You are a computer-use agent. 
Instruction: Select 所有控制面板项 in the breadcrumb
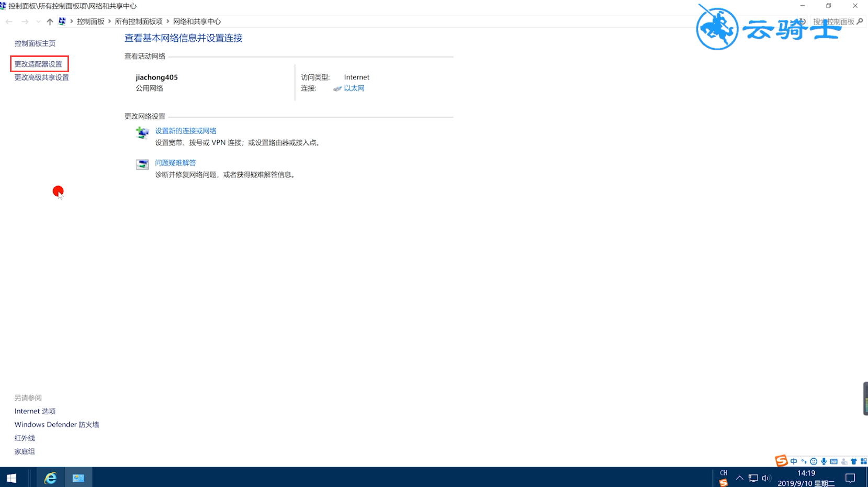coord(139,21)
